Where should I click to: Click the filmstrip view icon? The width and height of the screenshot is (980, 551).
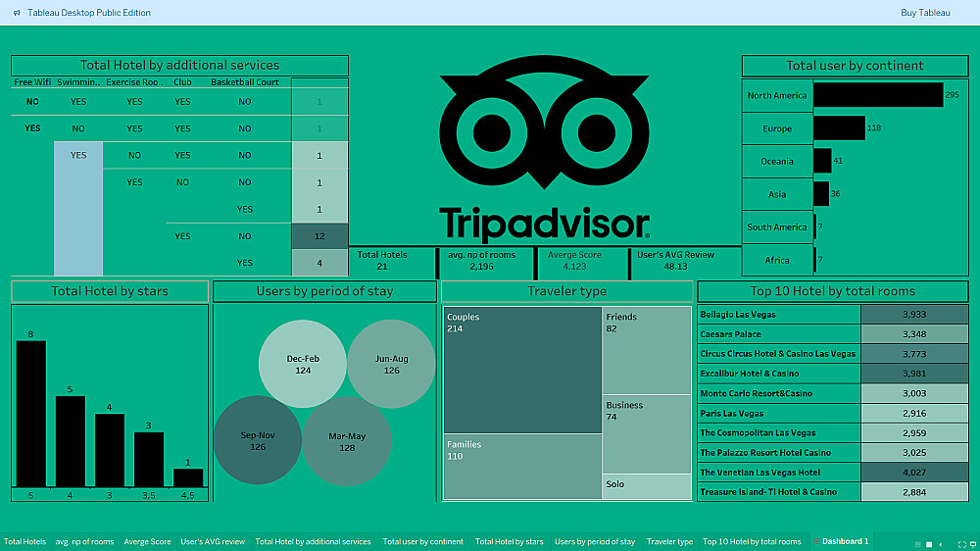918,544
